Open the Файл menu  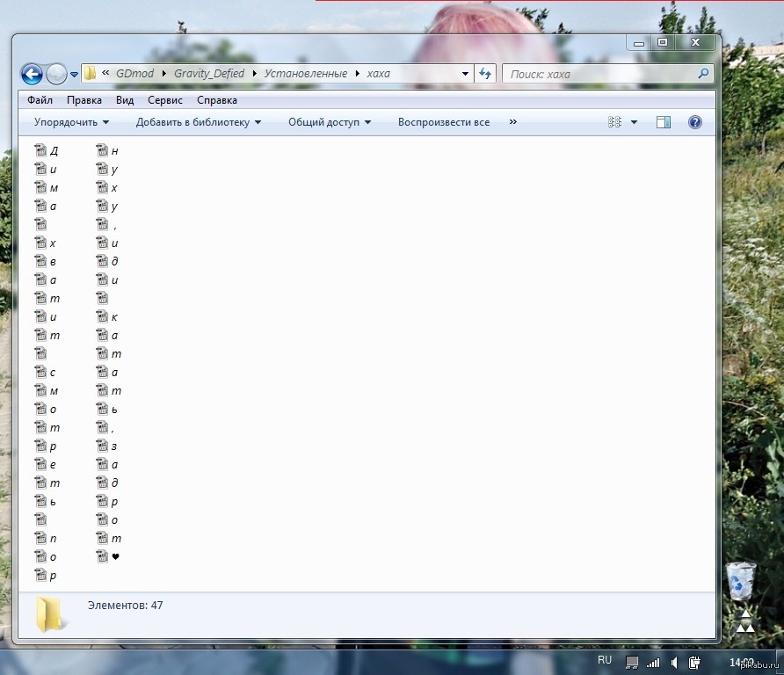[40, 100]
